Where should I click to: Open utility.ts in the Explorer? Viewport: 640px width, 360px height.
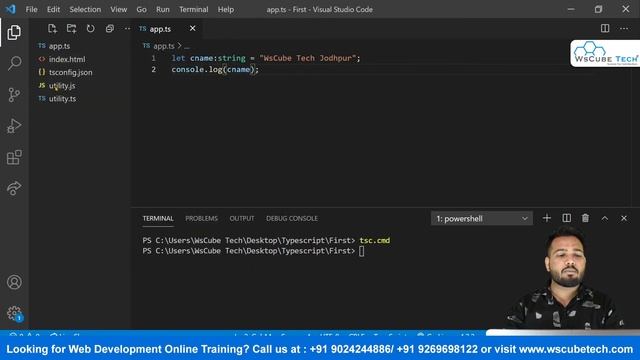click(62, 99)
